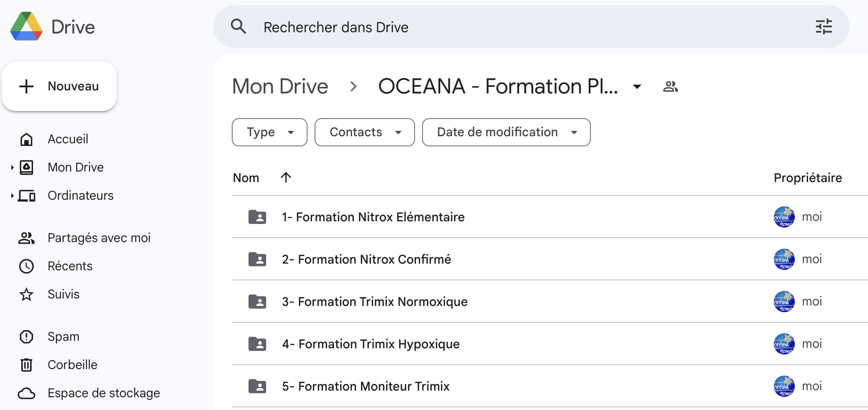This screenshot has height=410, width=868.
Task: Click "moi" owner in Moniteur Trimix row
Action: click(x=812, y=386)
